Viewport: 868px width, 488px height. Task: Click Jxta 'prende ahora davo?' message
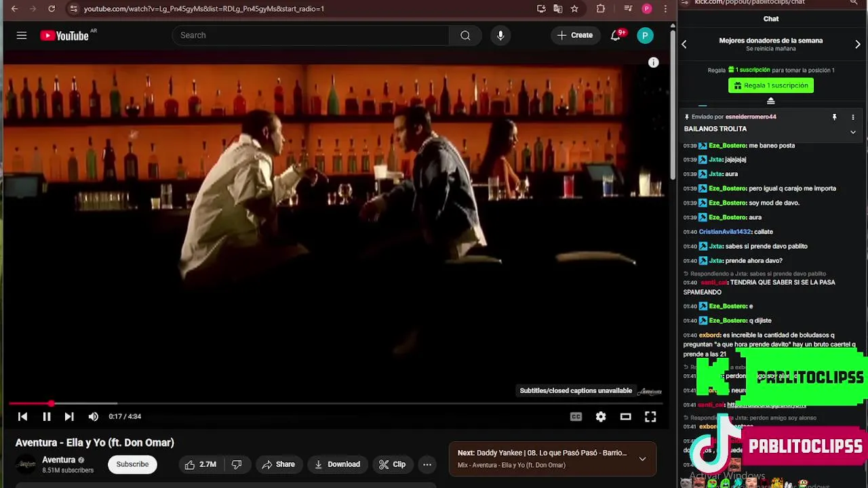[x=754, y=261]
